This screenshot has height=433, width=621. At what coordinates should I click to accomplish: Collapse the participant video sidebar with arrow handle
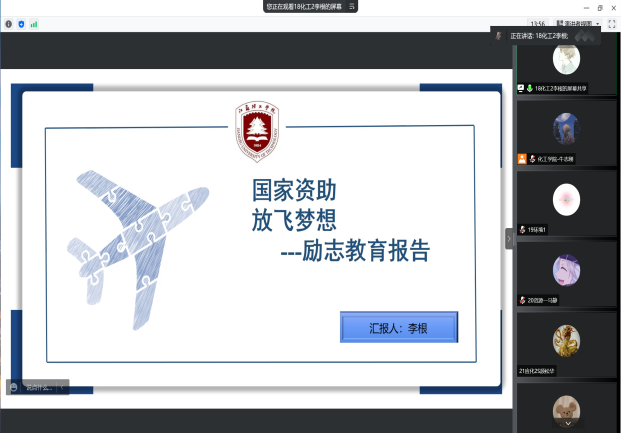[509, 237]
